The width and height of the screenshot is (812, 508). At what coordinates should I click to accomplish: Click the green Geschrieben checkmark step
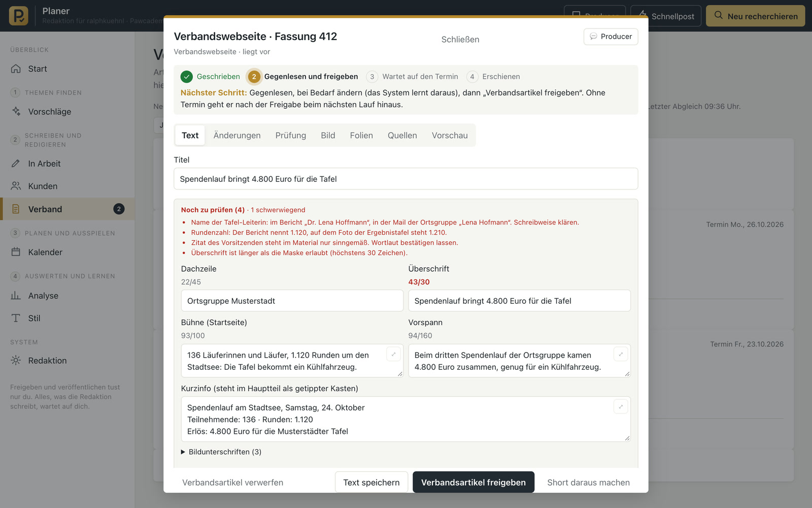click(x=187, y=77)
